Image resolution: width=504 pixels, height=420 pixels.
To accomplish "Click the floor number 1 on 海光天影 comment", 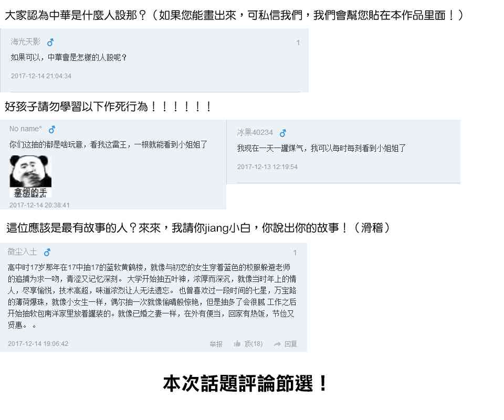I will click(298, 43).
